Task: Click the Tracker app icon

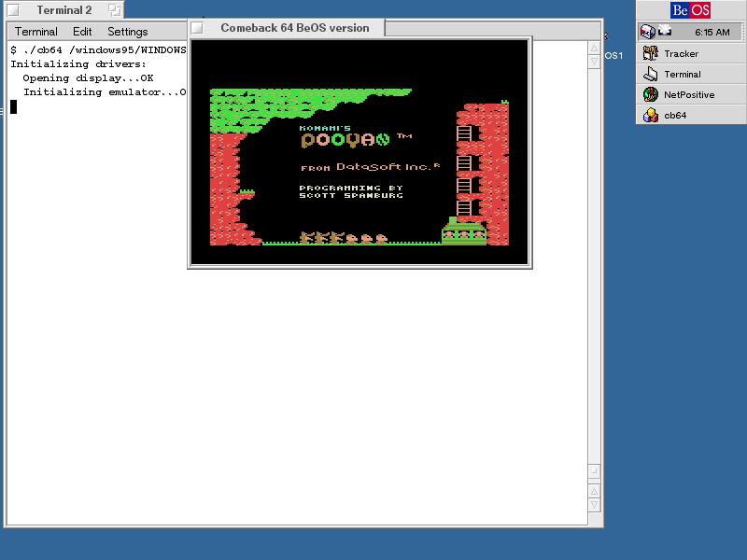Action: pos(650,53)
